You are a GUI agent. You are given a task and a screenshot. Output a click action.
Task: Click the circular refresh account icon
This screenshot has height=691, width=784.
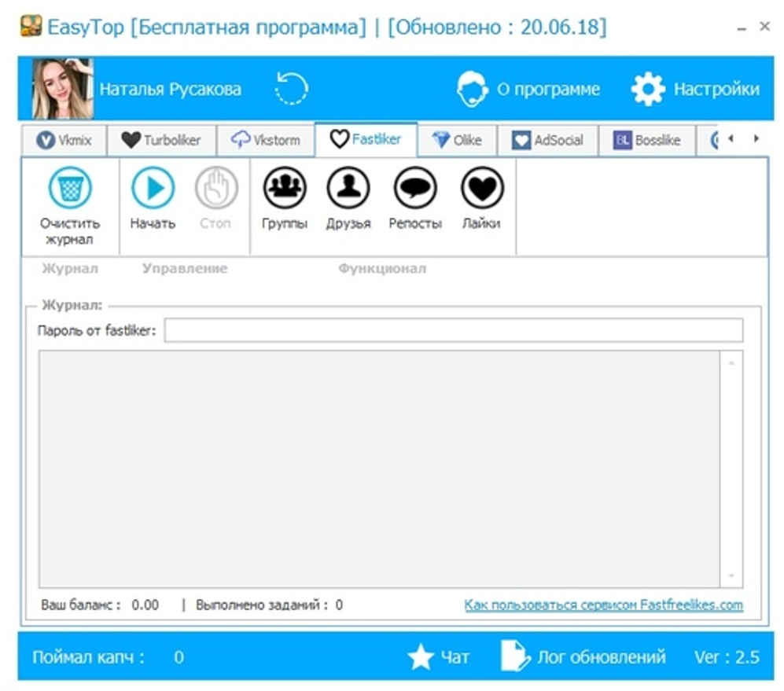tap(291, 89)
